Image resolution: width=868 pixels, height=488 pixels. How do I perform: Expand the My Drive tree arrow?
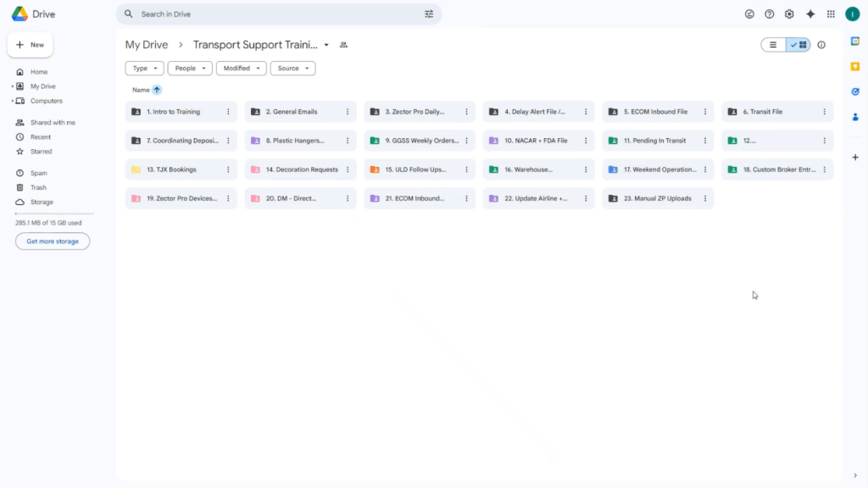tap(12, 86)
